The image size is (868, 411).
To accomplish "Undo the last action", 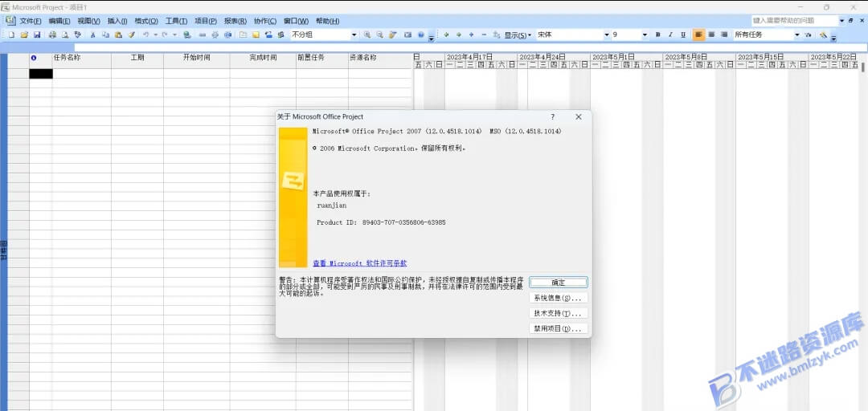I will [x=146, y=35].
